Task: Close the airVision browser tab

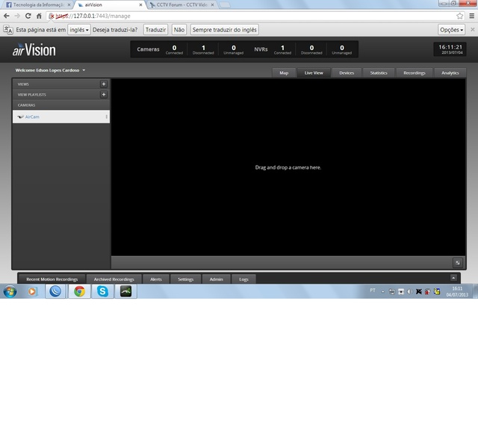Action: pos(140,5)
